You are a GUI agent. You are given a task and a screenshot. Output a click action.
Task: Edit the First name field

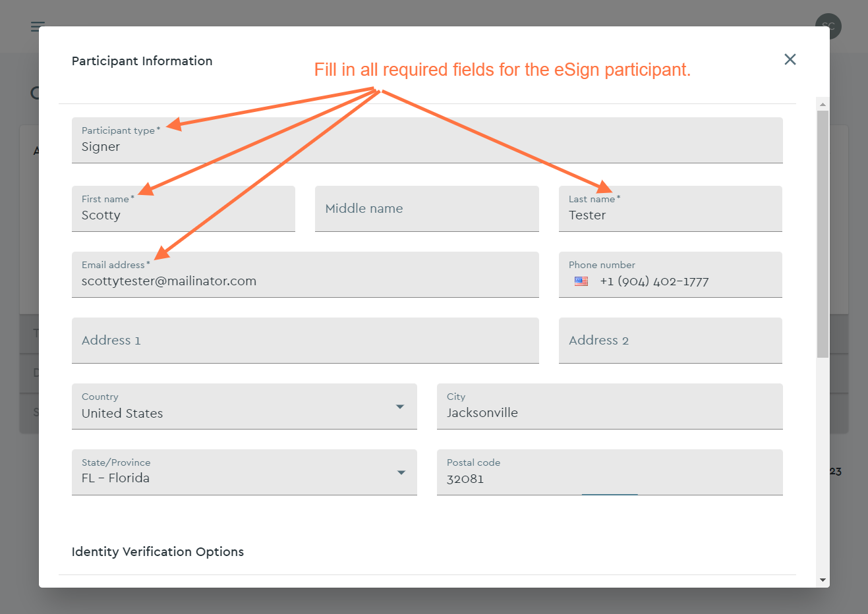pos(183,209)
